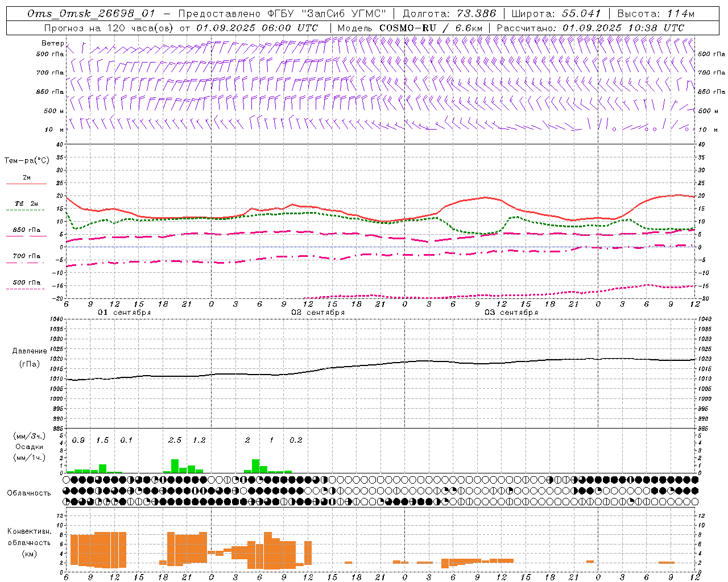Click the Рассчитано: 01.09.2025 10:38 UTC timestamp
Viewport: 728px width, 582px height.
(x=590, y=28)
